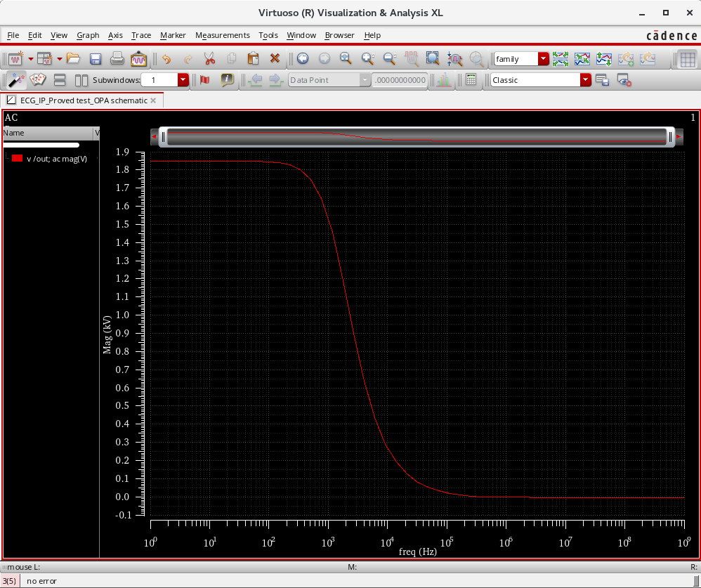Click the red flag marker icon
This screenshot has height=588, width=701.
[x=205, y=80]
